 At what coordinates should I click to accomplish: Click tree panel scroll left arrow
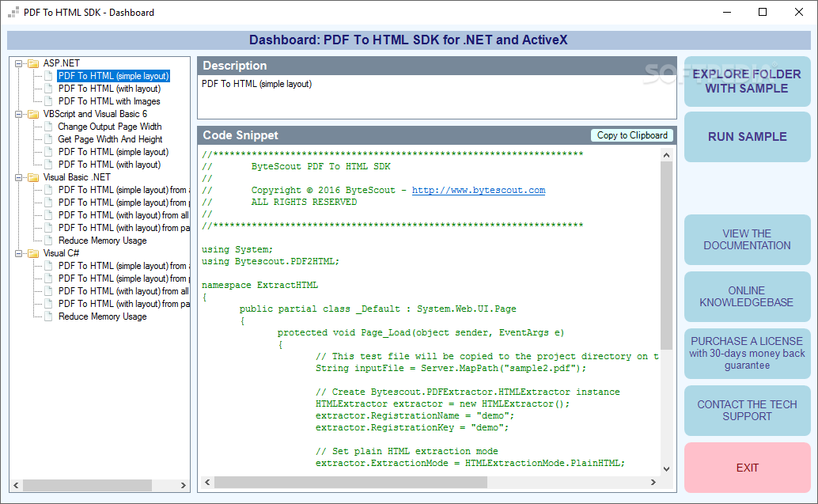click(16, 485)
